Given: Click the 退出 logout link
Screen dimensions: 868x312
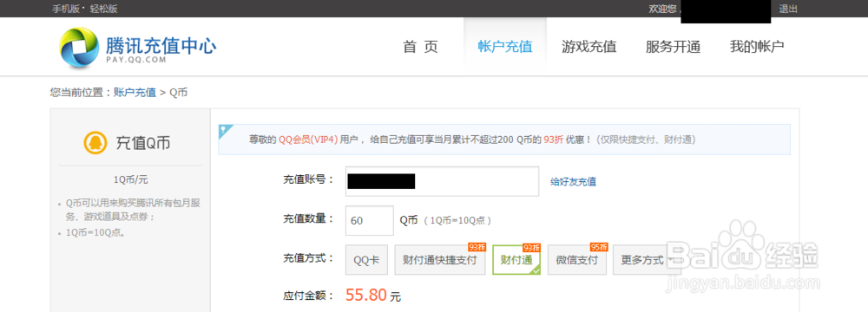Looking at the screenshot, I should 788,9.
